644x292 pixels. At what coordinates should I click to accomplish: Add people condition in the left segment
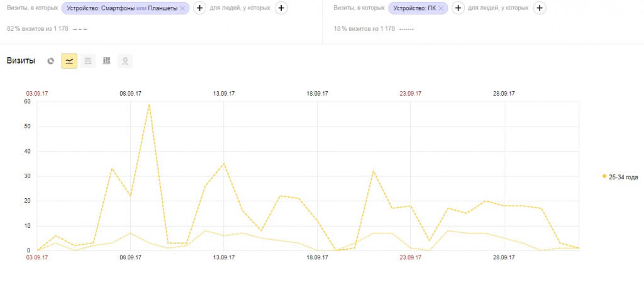tap(280, 8)
